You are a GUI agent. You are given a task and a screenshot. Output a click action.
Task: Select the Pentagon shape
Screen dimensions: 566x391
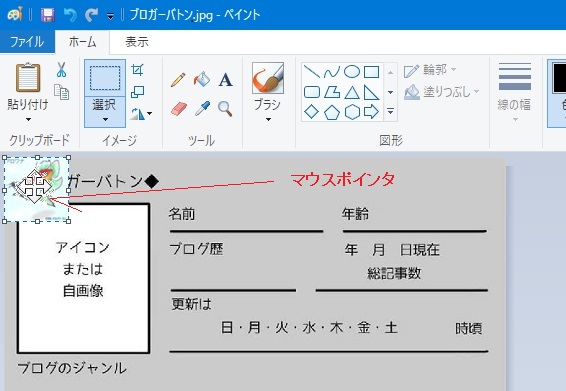point(332,112)
